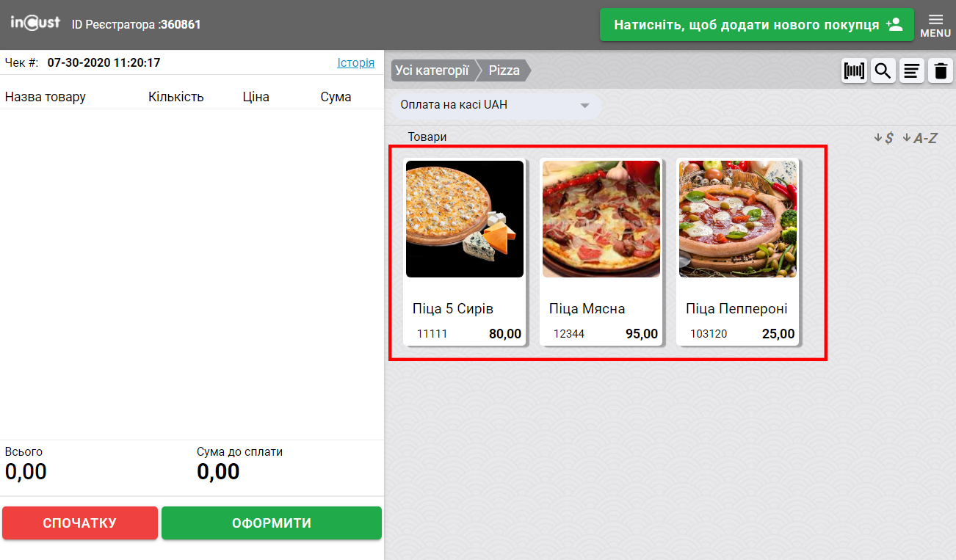Open product search with magnifier icon
Viewport: 956px width, 560px height.
pyautogui.click(x=883, y=71)
